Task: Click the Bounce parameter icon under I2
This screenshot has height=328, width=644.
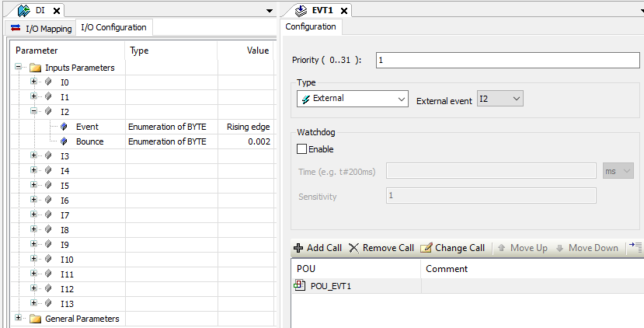Action: click(x=64, y=141)
